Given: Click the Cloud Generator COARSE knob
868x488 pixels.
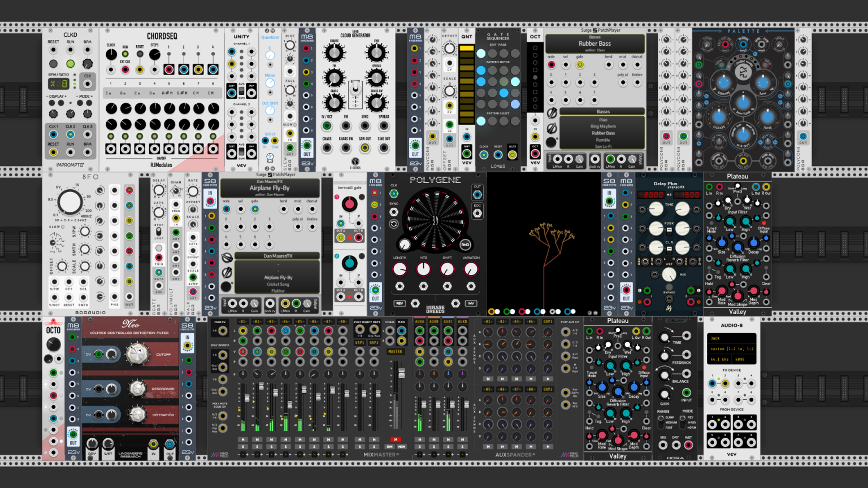Looking at the screenshot, I should pos(335,53).
